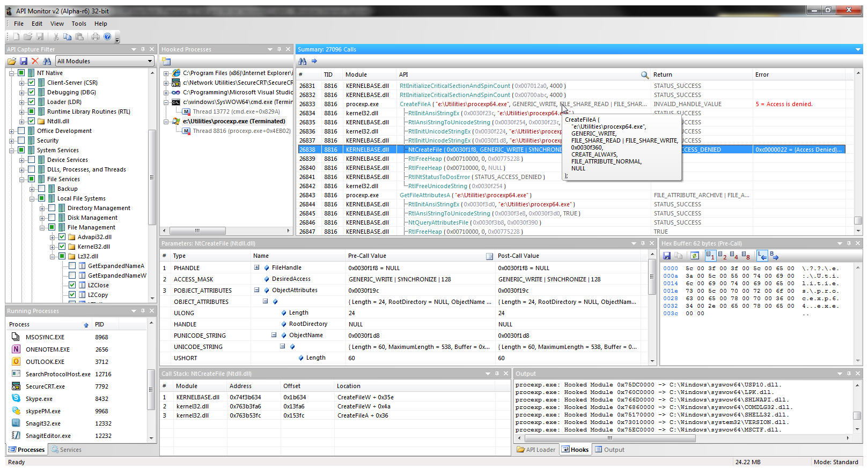Set hex view to 1-byte grouping

click(710, 256)
